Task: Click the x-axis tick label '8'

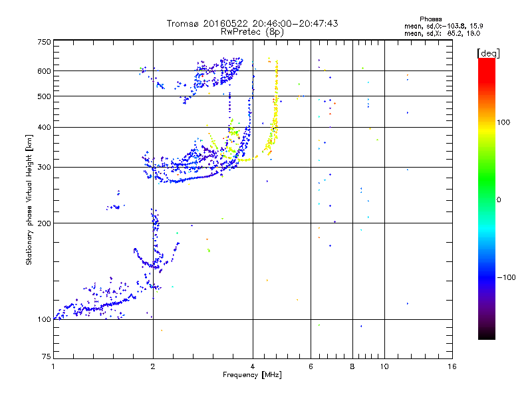Action: coord(352,366)
